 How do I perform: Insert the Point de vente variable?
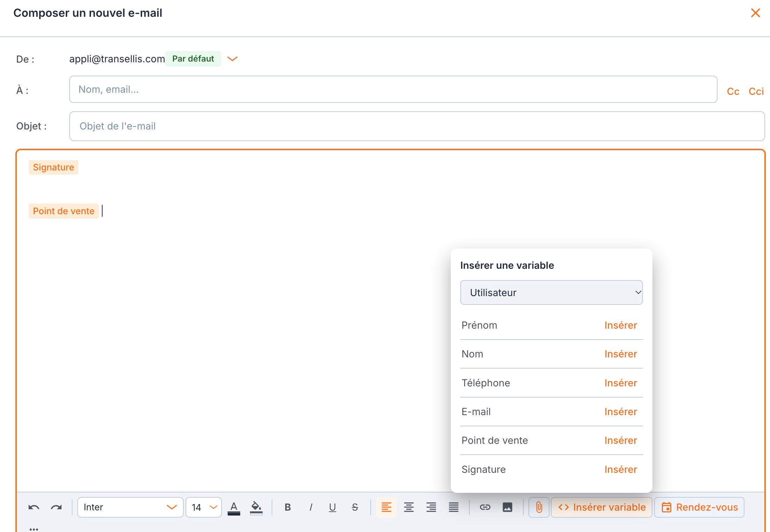coord(621,440)
